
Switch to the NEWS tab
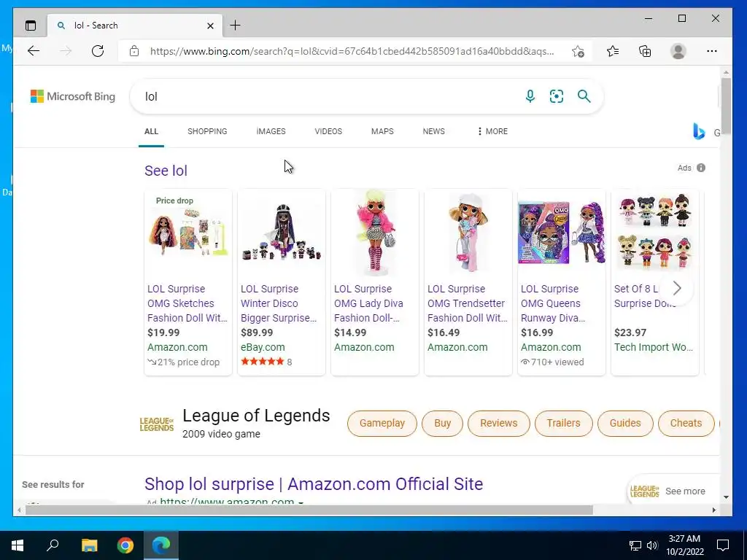(433, 131)
